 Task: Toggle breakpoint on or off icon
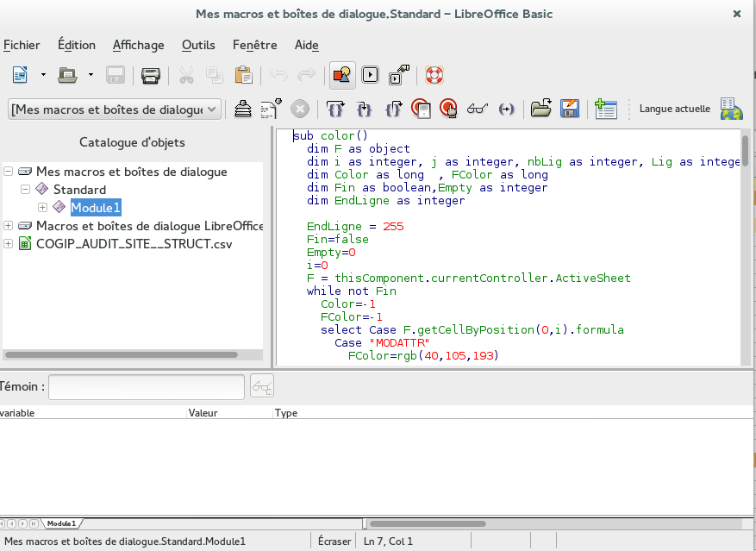pos(421,109)
